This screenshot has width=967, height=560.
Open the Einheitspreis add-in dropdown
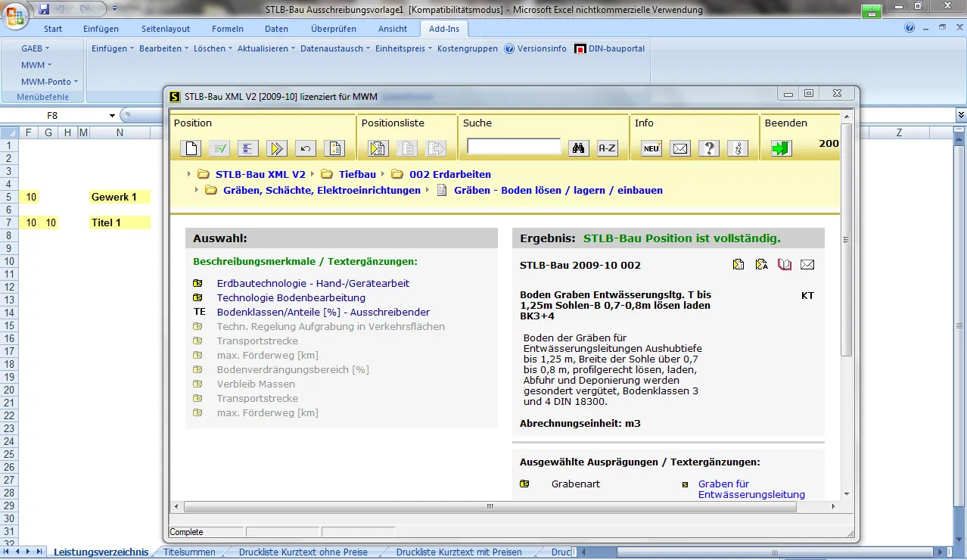[x=403, y=48]
